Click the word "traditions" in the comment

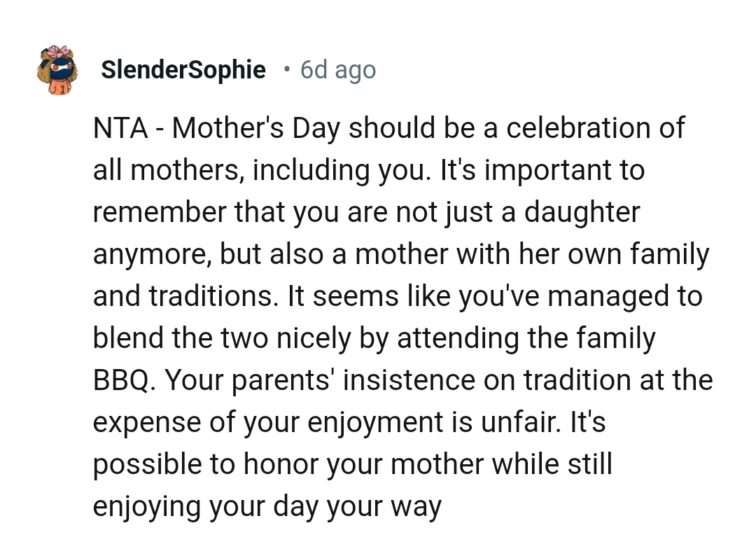(210, 297)
